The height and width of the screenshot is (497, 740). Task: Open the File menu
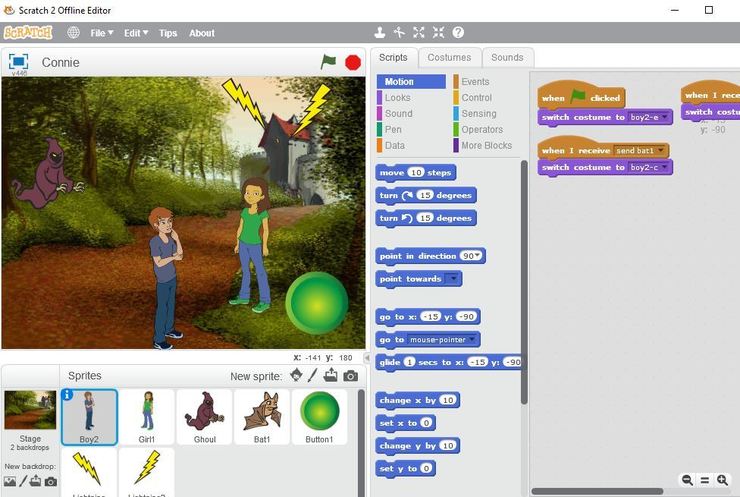point(101,33)
